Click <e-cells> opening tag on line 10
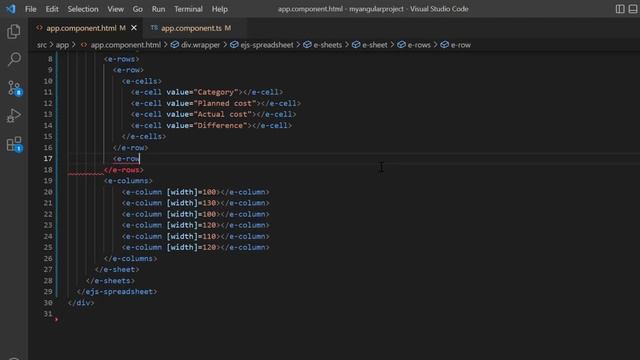Image resolution: width=640 pixels, height=360 pixels. tap(142, 81)
